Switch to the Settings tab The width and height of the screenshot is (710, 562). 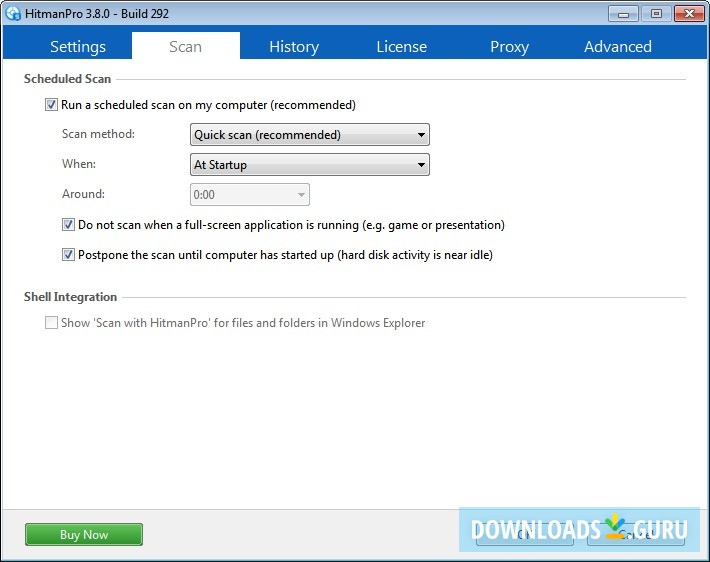point(78,46)
